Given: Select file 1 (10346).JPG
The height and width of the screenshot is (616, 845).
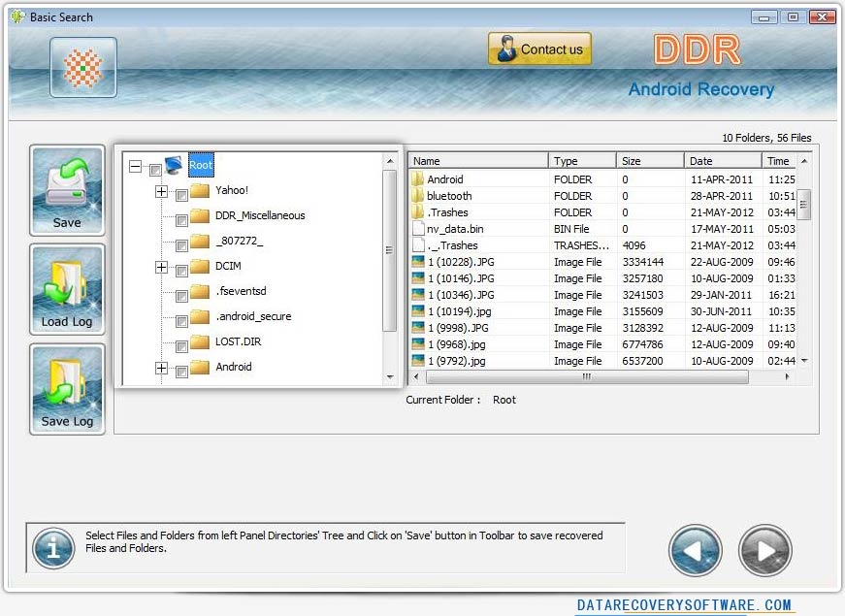Looking at the screenshot, I should coord(602,295).
